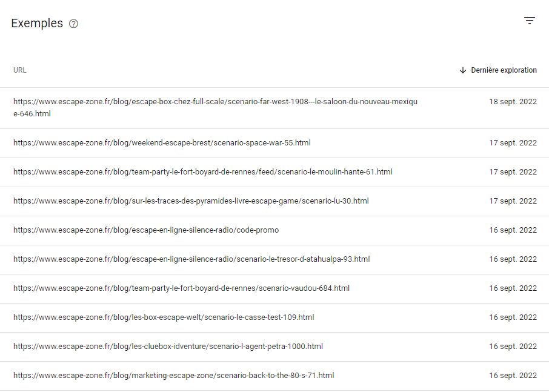549x392 pixels.
Task: Click the Exemples section heading
Action: (37, 23)
